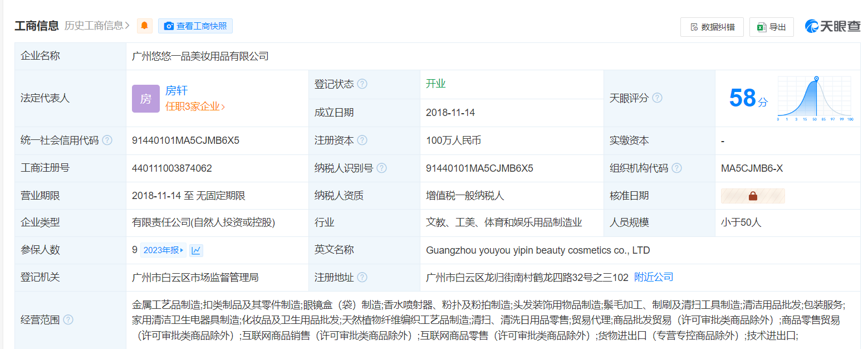
Task: Click help icon next to 天眼评分
Action: [x=657, y=98]
